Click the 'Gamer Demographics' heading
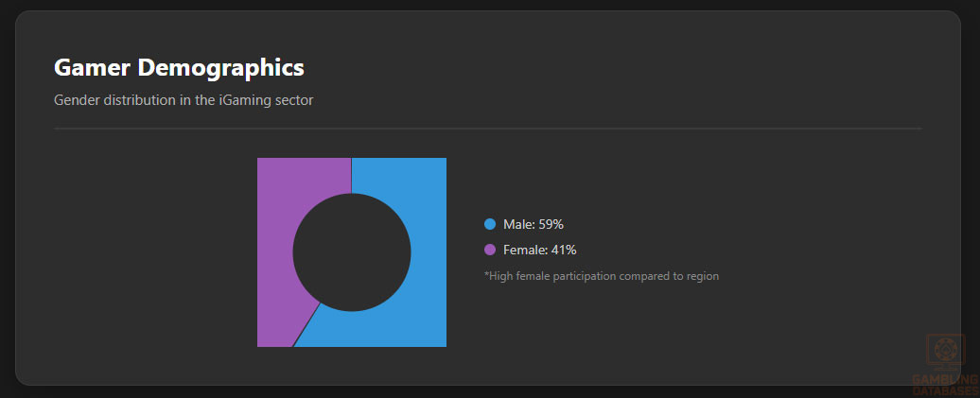Viewport: 980px width, 398px height. tap(179, 67)
